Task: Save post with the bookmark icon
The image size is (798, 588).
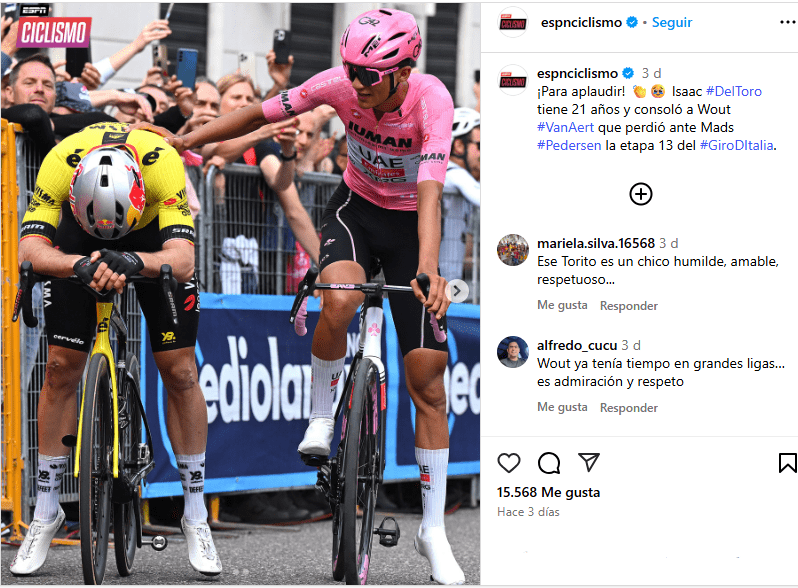Action: tap(787, 463)
